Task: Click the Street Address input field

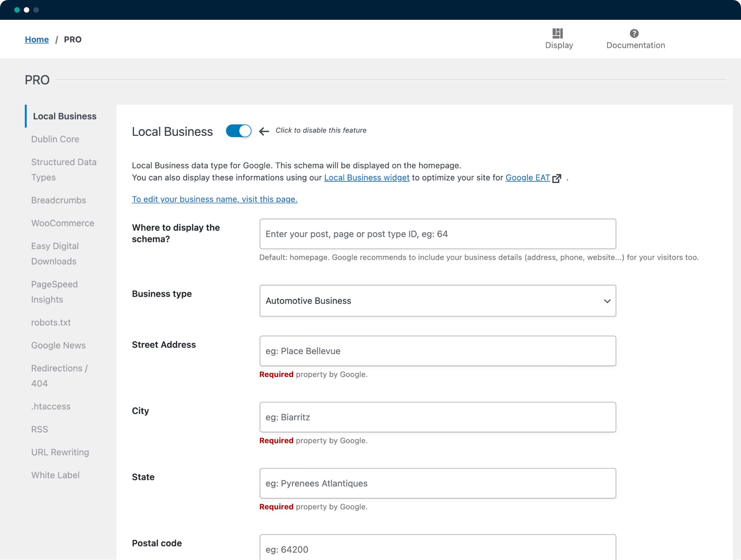Action: coord(437,351)
